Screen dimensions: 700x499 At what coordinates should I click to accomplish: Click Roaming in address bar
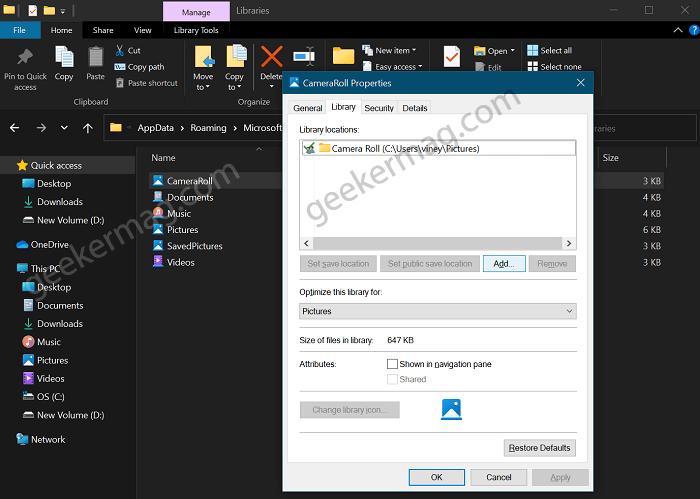pos(208,128)
